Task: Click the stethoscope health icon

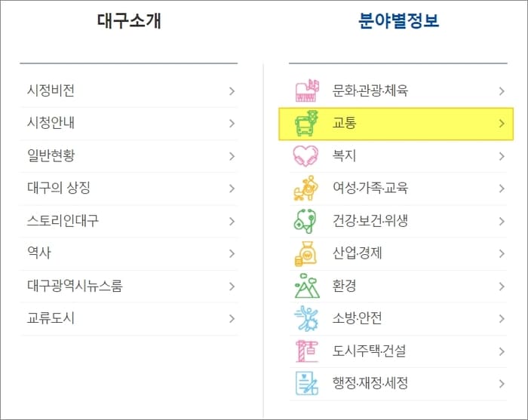Action: [305, 221]
